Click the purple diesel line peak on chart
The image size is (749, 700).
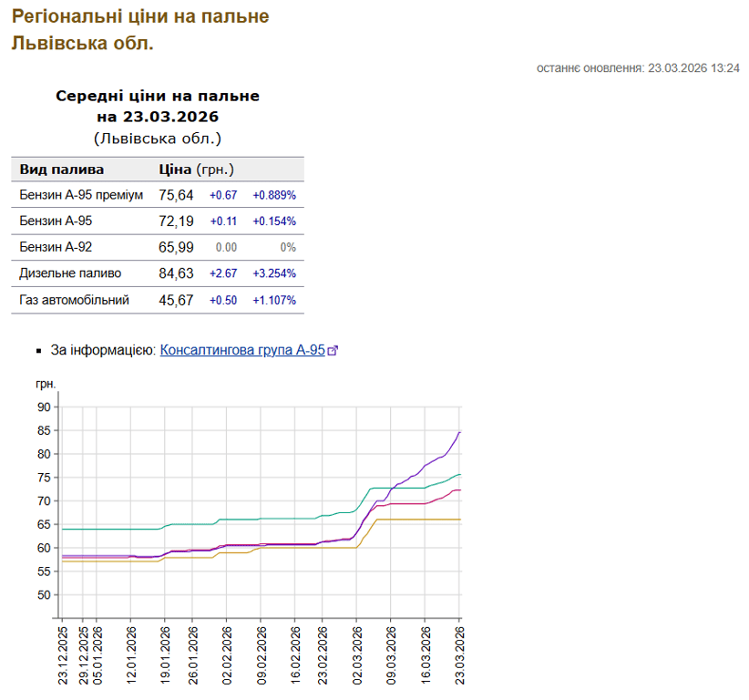pos(459,433)
